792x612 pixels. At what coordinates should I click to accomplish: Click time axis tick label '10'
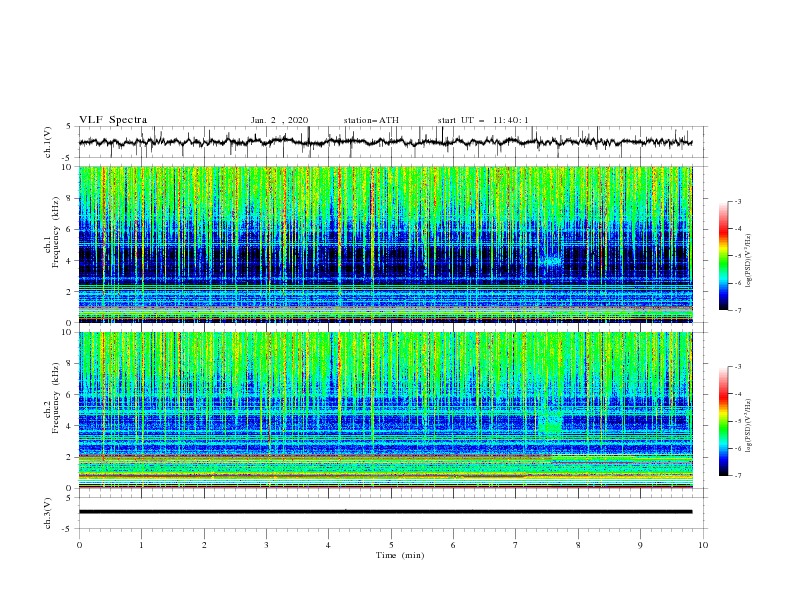tap(703, 545)
